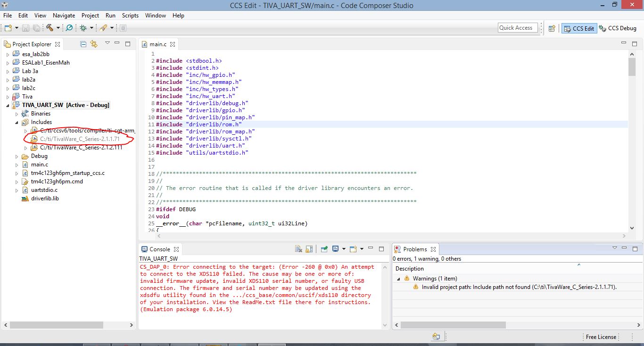Viewport: 644px width, 346px height.
Task: Maximize the main.c editor area
Action: [x=634, y=43]
